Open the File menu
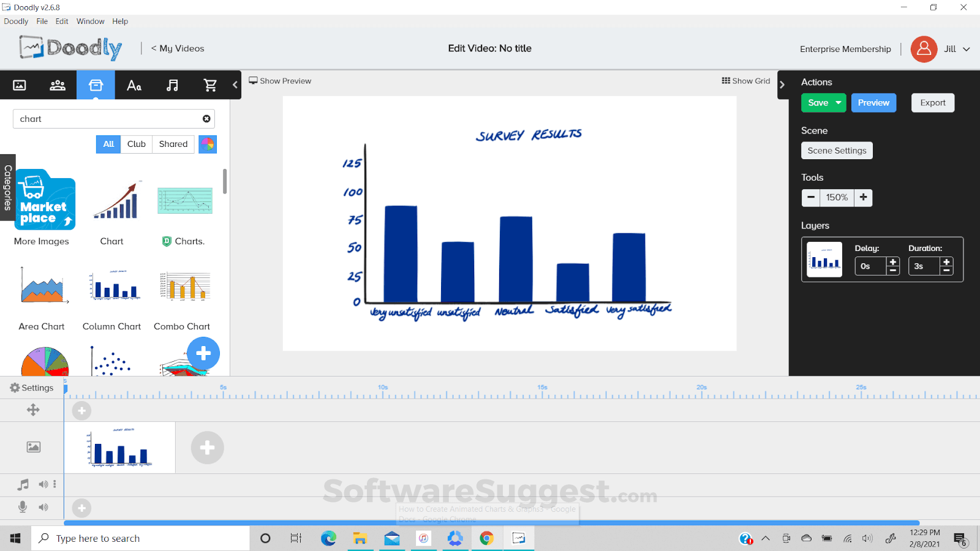Screen dimensions: 980x551 pyautogui.click(x=42, y=21)
